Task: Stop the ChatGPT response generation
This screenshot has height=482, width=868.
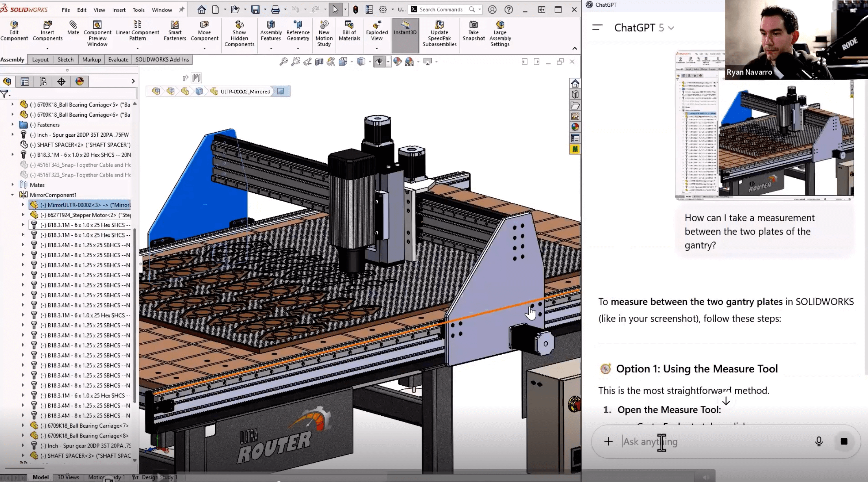Action: click(x=844, y=441)
